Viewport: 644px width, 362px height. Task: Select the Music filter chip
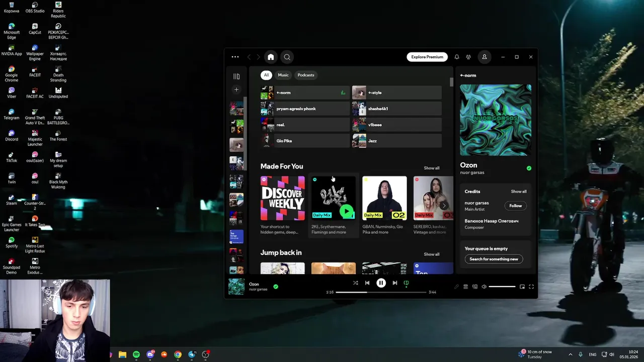click(x=283, y=75)
